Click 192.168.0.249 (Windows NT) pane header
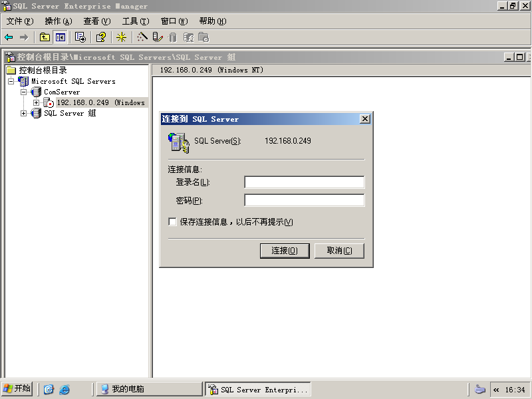The height and width of the screenshot is (399, 532). (211, 70)
